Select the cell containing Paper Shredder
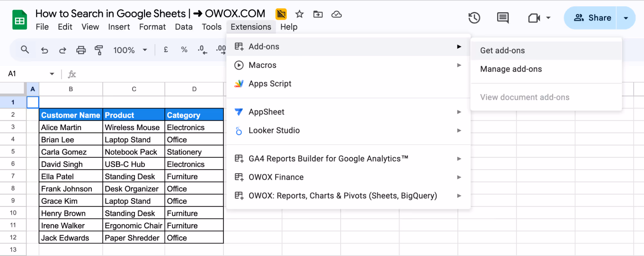 point(134,238)
